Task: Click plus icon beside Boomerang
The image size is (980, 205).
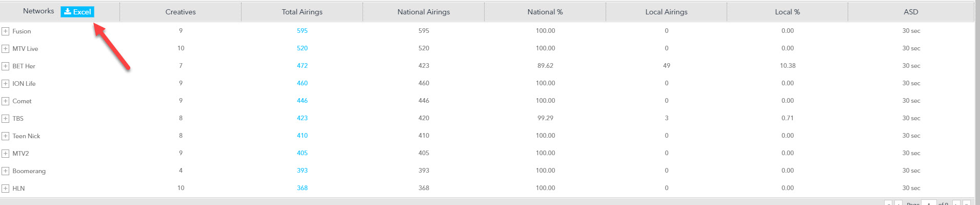Action: [5, 171]
